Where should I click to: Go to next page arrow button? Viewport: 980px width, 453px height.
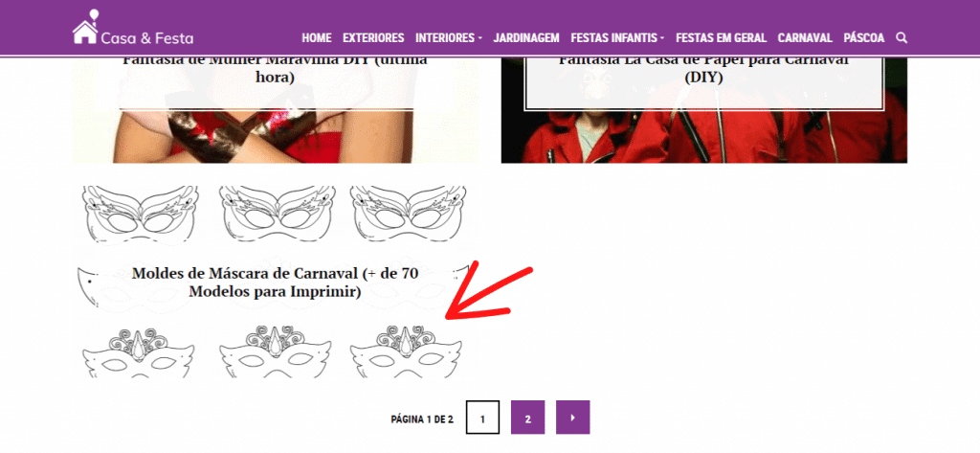pyautogui.click(x=572, y=418)
